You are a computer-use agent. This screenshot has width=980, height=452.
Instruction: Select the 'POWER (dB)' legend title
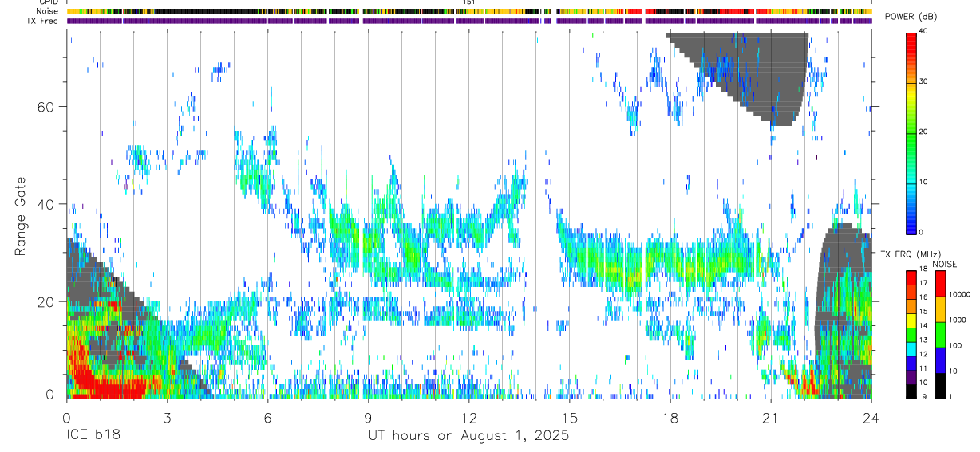pos(911,17)
